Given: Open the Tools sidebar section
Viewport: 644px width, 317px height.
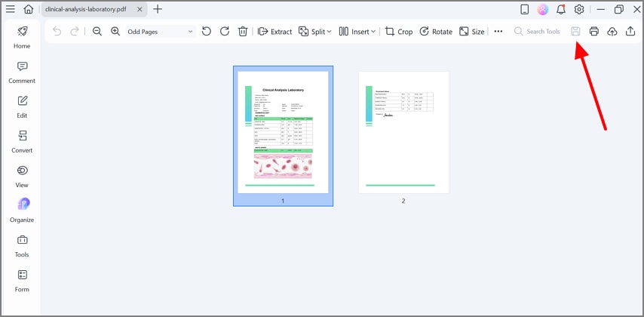Looking at the screenshot, I should pos(22,246).
